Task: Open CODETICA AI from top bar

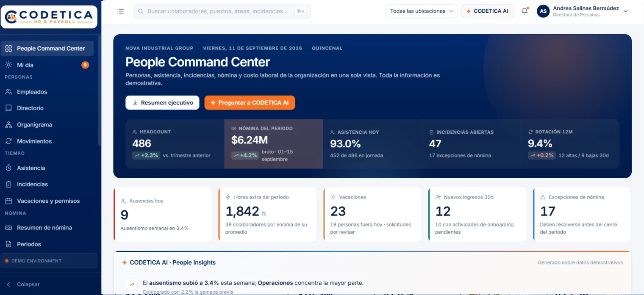Action: pos(487,11)
